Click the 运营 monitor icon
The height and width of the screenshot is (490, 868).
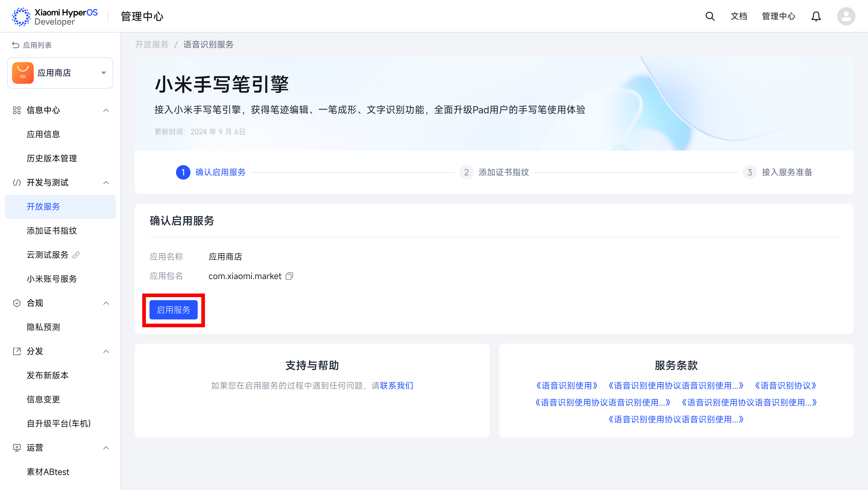17,448
